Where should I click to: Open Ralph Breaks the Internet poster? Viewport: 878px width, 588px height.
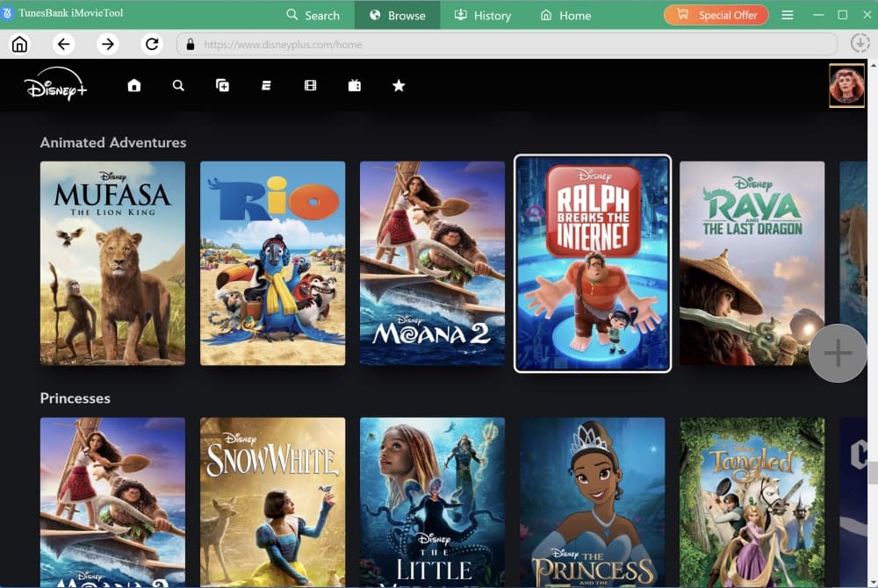click(x=593, y=263)
